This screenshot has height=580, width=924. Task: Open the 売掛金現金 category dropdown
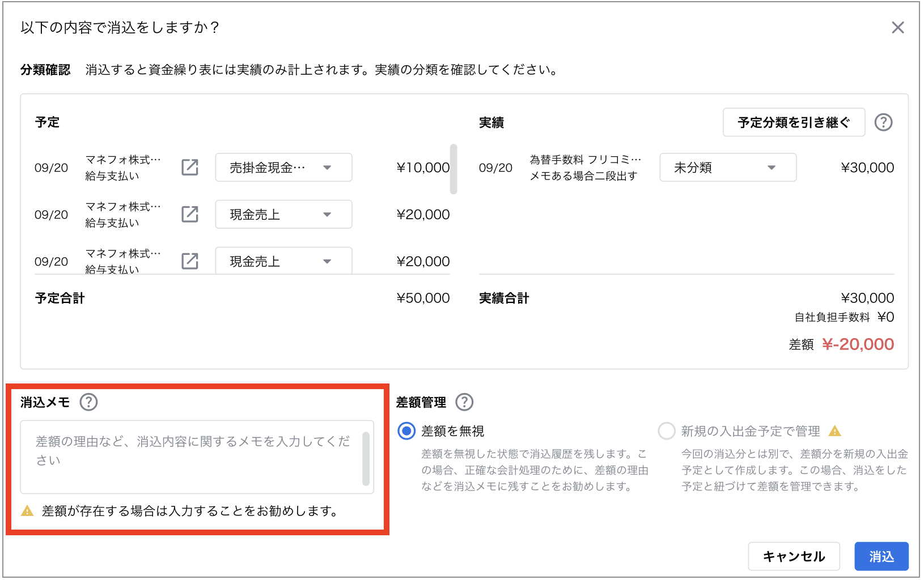point(283,168)
